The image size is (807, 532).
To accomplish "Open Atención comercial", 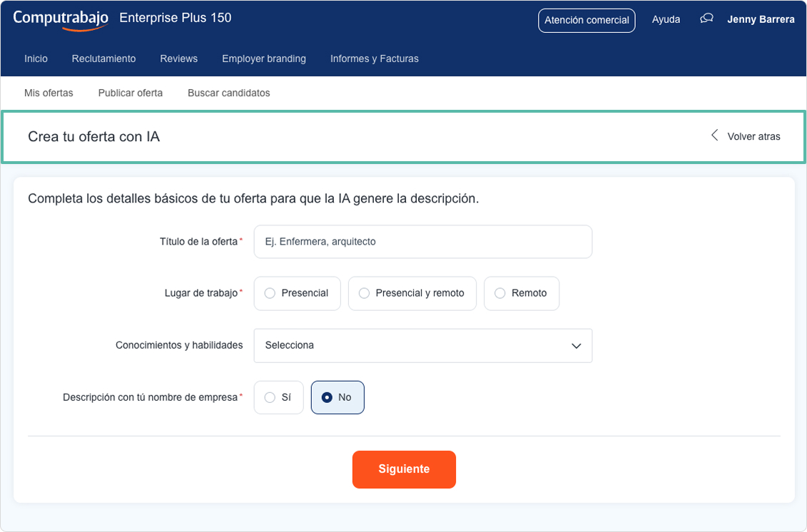I will (587, 20).
